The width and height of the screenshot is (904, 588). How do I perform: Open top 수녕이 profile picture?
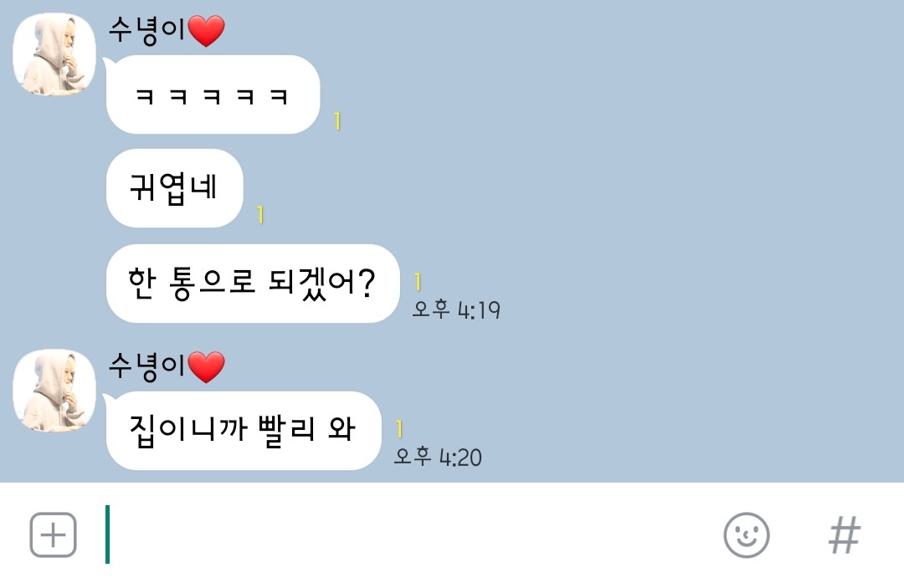point(54,54)
